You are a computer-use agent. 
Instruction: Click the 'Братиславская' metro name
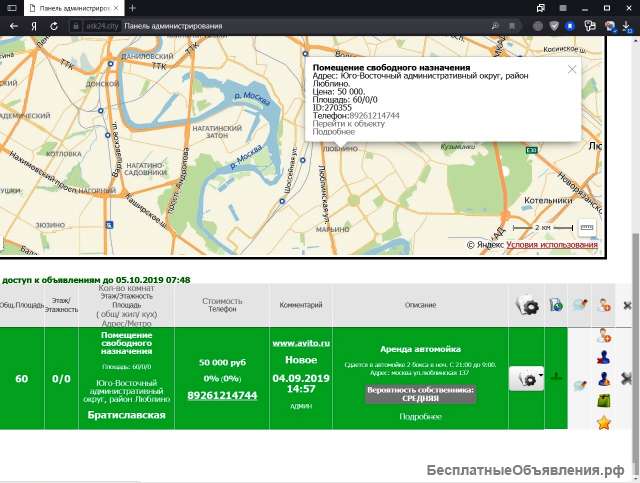pyautogui.click(x=127, y=415)
